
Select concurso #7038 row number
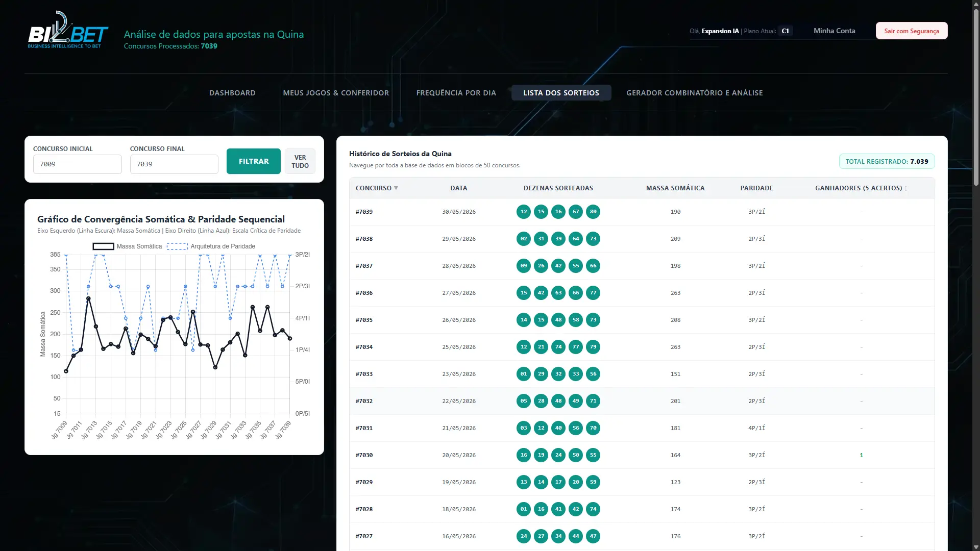(x=364, y=239)
